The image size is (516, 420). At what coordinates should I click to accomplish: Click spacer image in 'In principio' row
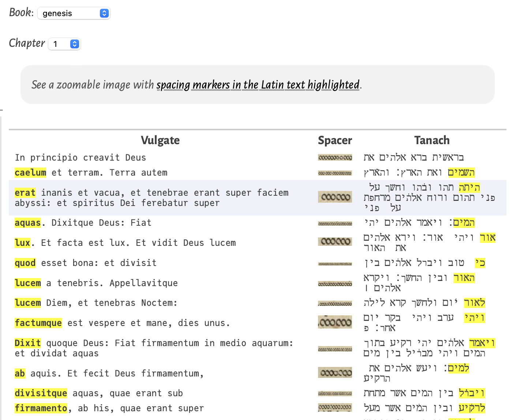tap(335, 158)
